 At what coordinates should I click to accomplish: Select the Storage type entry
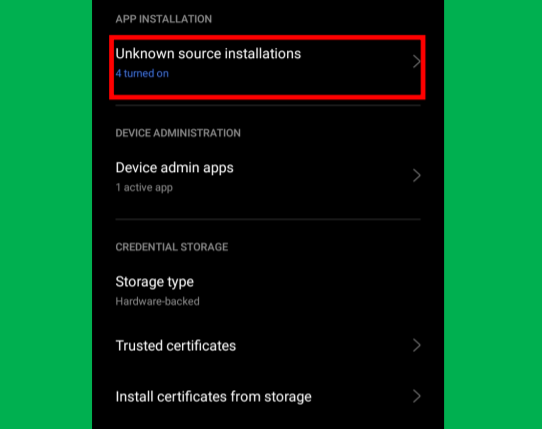coord(268,291)
